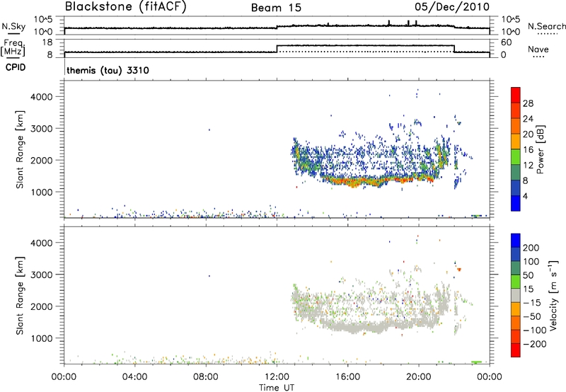Click the '1000' tick in velocity panel

(x=42, y=338)
